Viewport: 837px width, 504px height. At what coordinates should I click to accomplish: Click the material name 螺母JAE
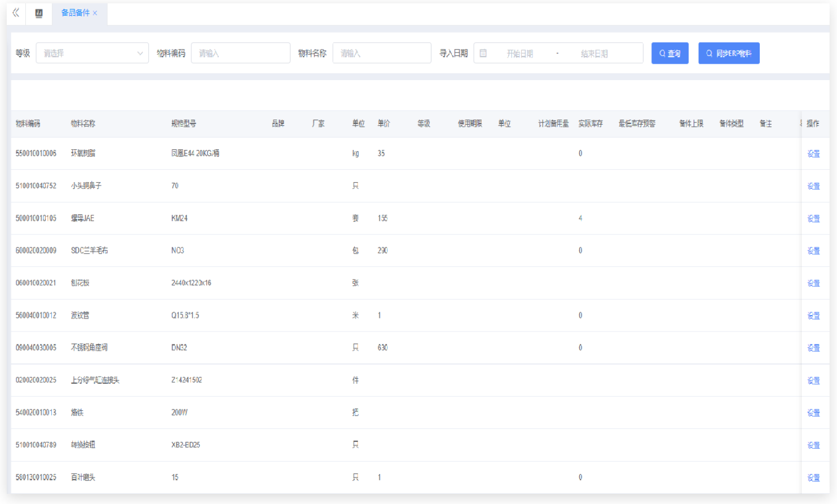[x=82, y=218]
